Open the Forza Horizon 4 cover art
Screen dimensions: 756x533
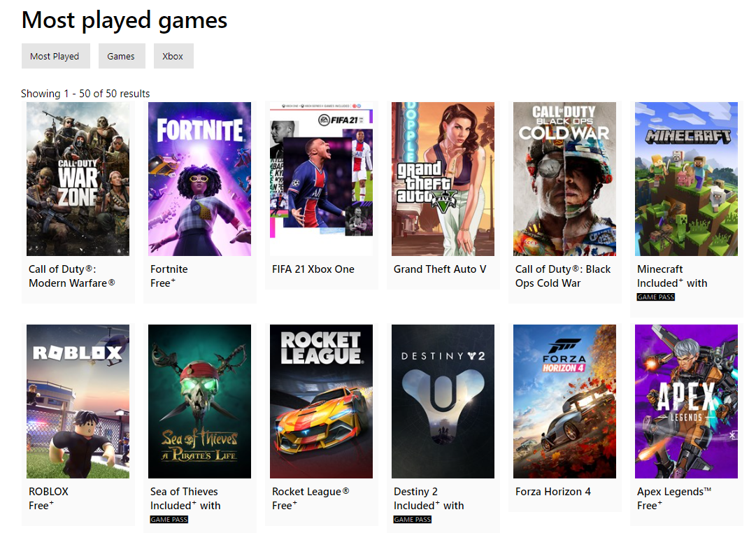564,401
